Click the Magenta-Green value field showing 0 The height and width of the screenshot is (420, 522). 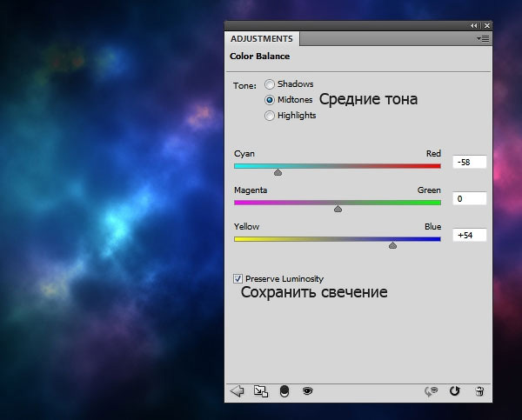470,198
